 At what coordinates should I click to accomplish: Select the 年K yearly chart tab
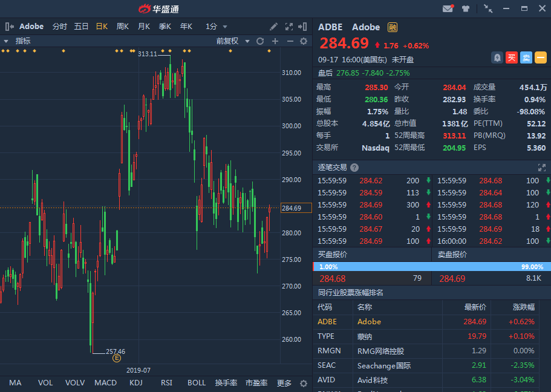(186, 27)
